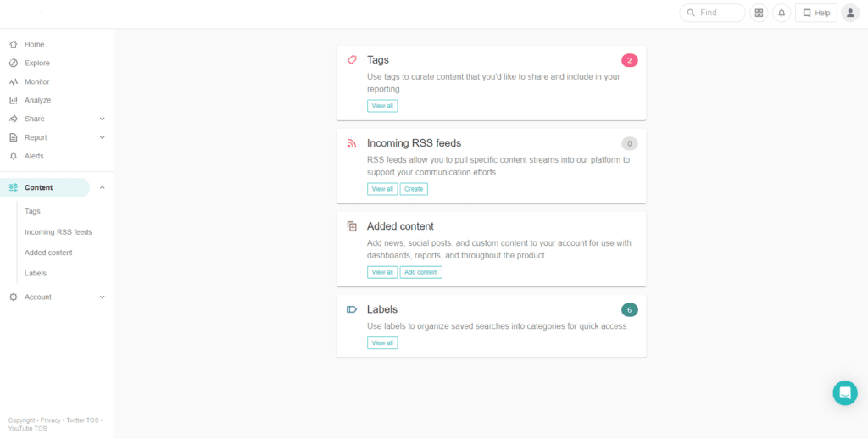
Task: Go to Home in sidebar
Action: pyautogui.click(x=34, y=44)
